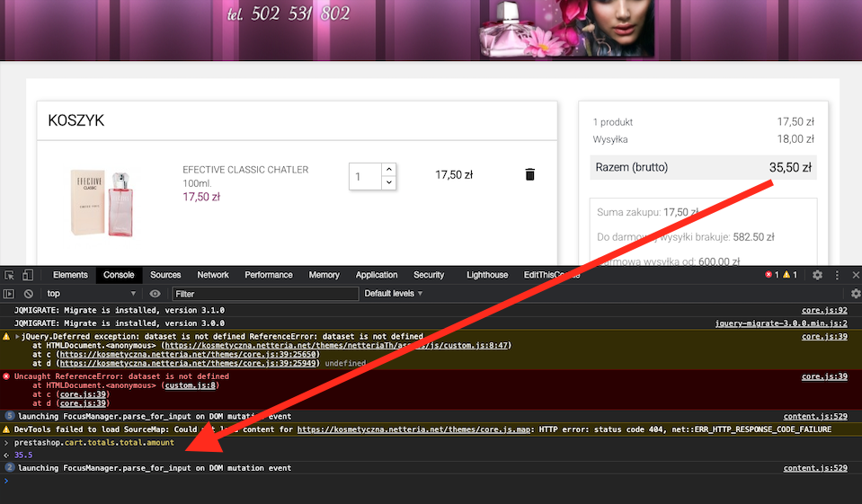Click the 35.5 output value
Image resolution: width=862 pixels, height=504 pixels.
[23, 455]
